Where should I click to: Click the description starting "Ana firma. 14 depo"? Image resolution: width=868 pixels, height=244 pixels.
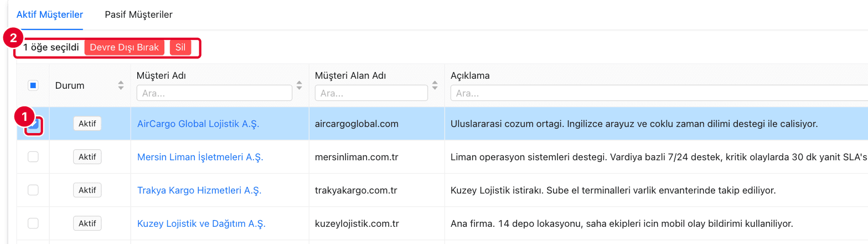(622, 223)
